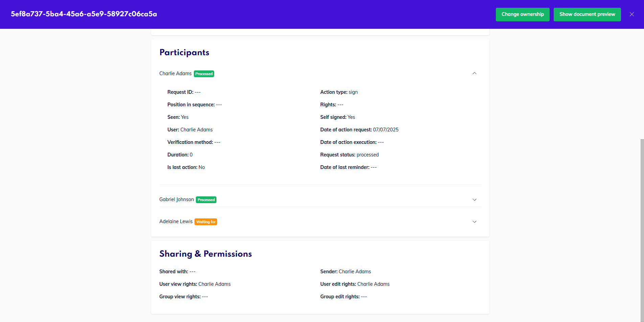Click the Processed badge next to Charlie Adams
The height and width of the screenshot is (322, 644).
204,73
